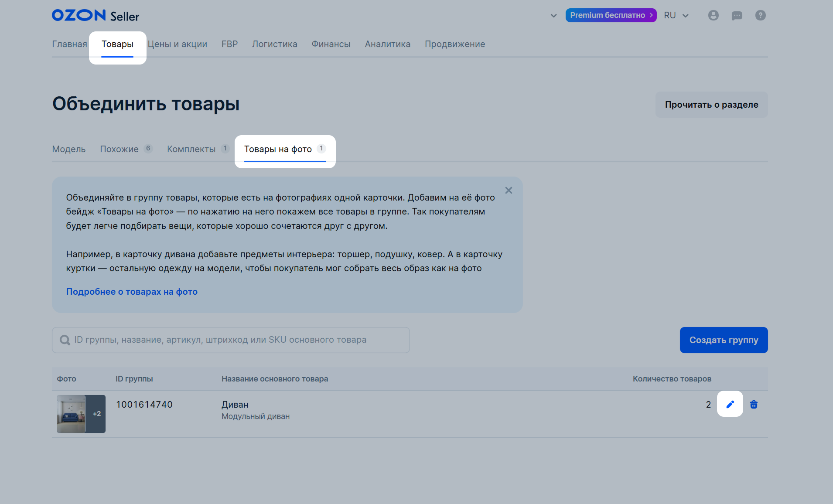Open Цены и акции menu
This screenshot has height=504, width=833.
coord(177,44)
